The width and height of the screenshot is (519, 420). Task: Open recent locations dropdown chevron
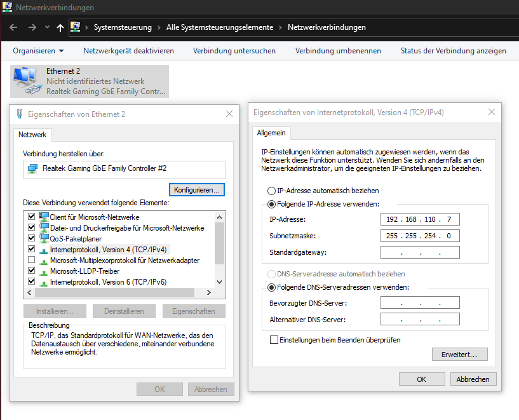click(48, 27)
